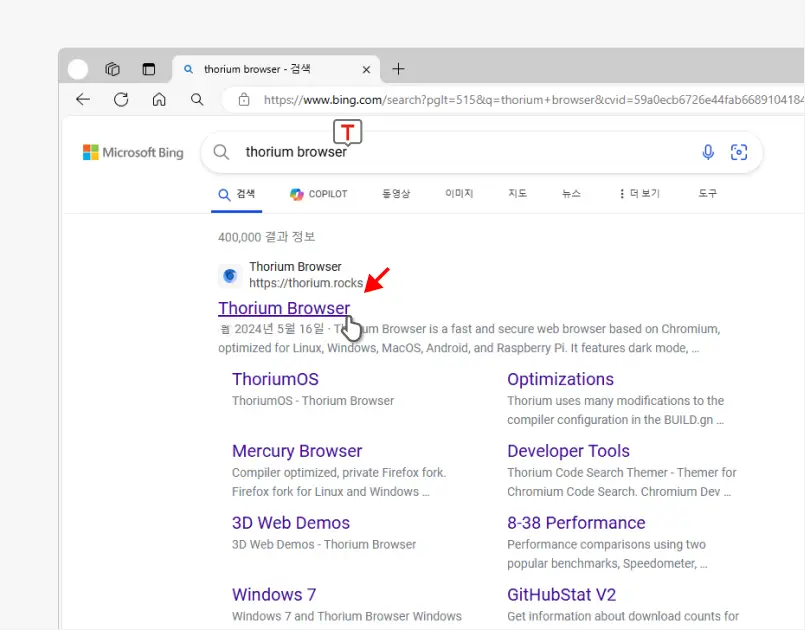Click the microphone voice search icon
Screen dimensions: 805x630
pyautogui.click(x=708, y=152)
